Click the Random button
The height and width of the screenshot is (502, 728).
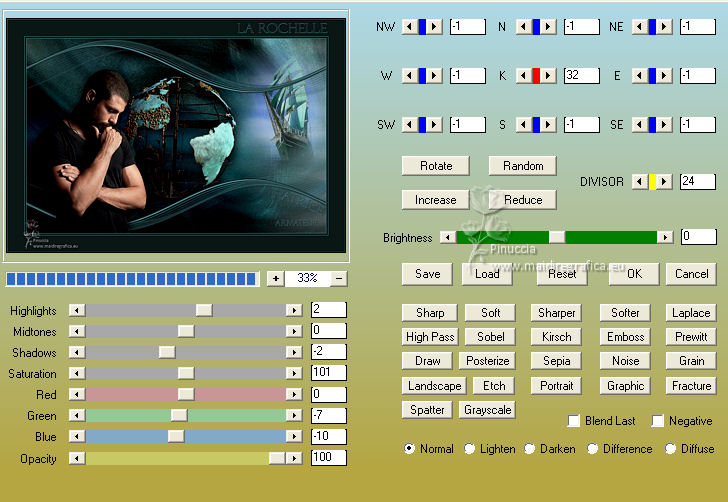(x=523, y=166)
